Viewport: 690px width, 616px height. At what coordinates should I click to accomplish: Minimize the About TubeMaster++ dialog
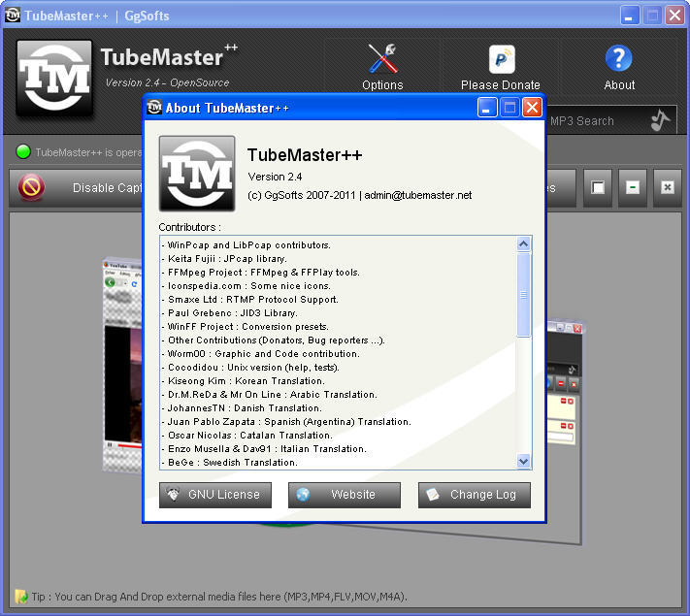pos(487,108)
